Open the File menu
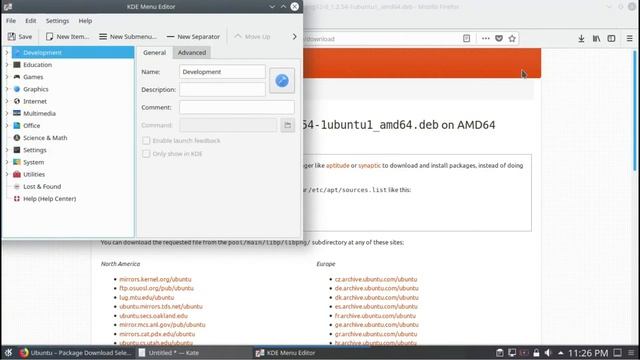This screenshot has height=360, width=640. [x=11, y=20]
